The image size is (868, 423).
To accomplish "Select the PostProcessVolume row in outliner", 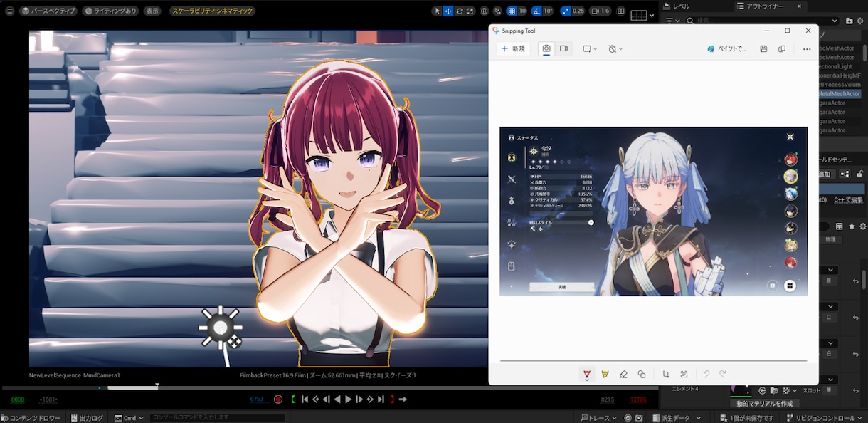I will pyautogui.click(x=841, y=84).
